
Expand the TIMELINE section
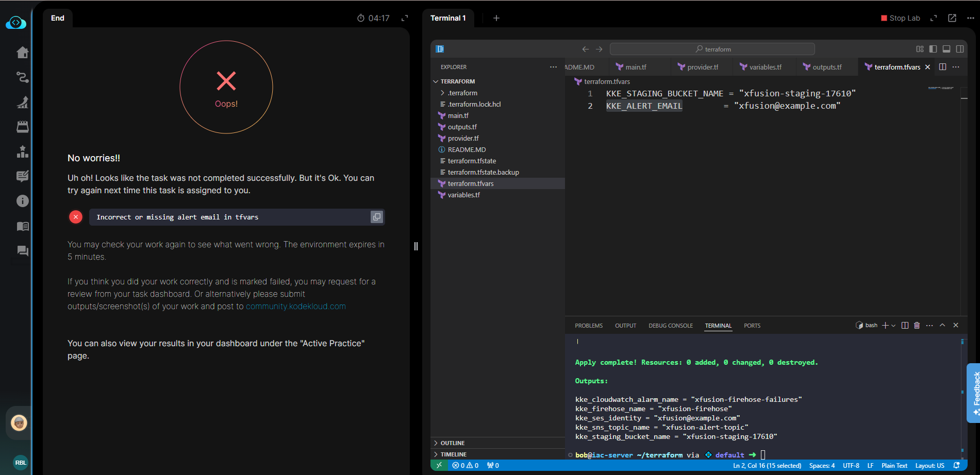coord(453,454)
